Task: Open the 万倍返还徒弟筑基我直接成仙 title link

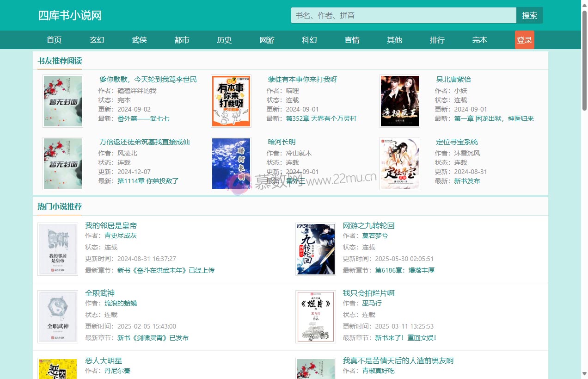Action: coord(144,142)
